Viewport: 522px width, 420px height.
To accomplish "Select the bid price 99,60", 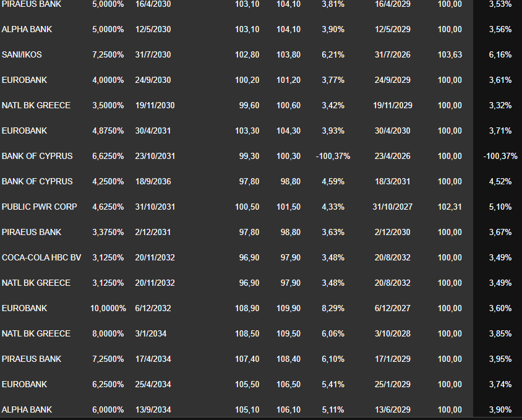I will 249,105.
